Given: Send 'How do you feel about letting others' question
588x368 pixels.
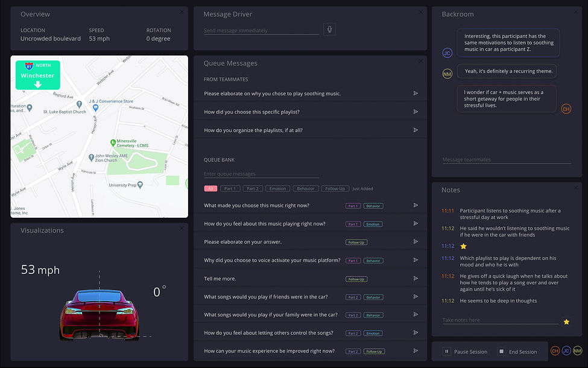Looking at the screenshot, I should (416, 332).
